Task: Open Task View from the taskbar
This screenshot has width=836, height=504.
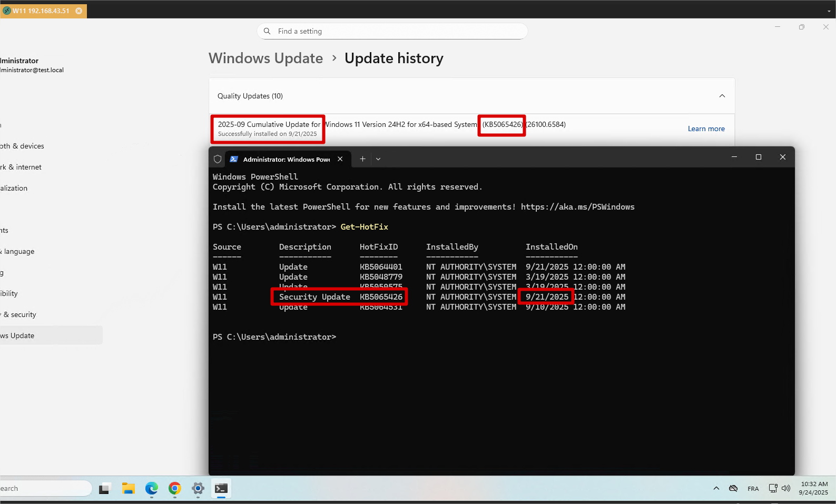Action: (104, 489)
